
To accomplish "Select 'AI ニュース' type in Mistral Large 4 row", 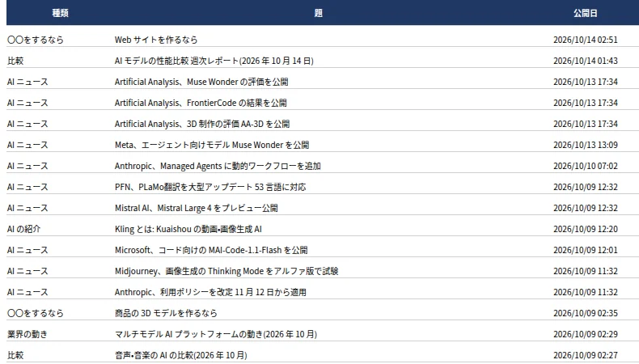I will [28, 209].
